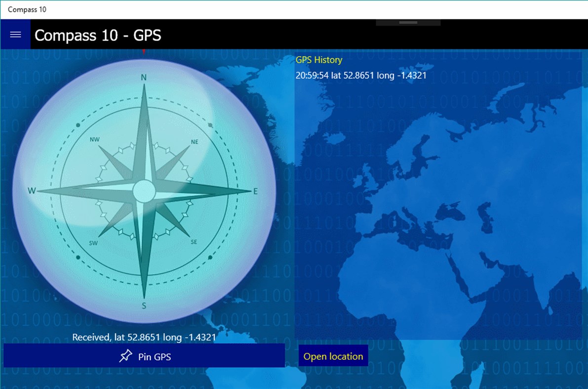Open the hamburger navigation menu
Image resolution: width=588 pixels, height=389 pixels.
[x=15, y=34]
